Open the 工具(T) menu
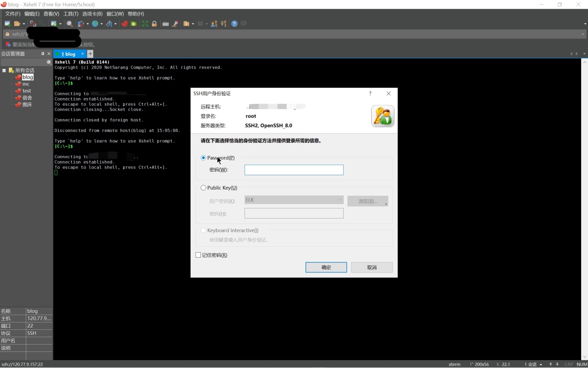Image resolution: width=588 pixels, height=368 pixels. point(71,14)
